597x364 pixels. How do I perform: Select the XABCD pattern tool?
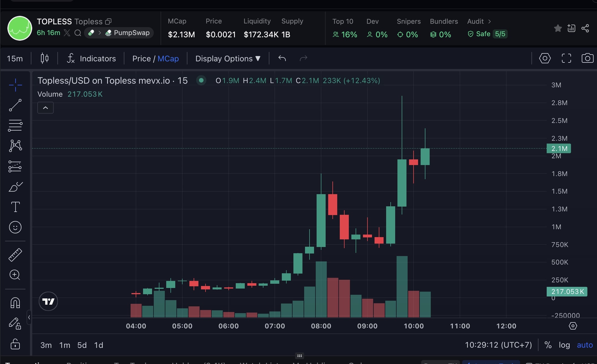click(15, 146)
